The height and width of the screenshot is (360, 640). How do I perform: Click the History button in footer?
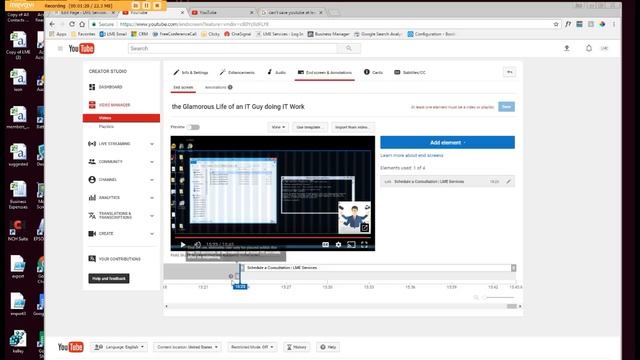pos(297,347)
